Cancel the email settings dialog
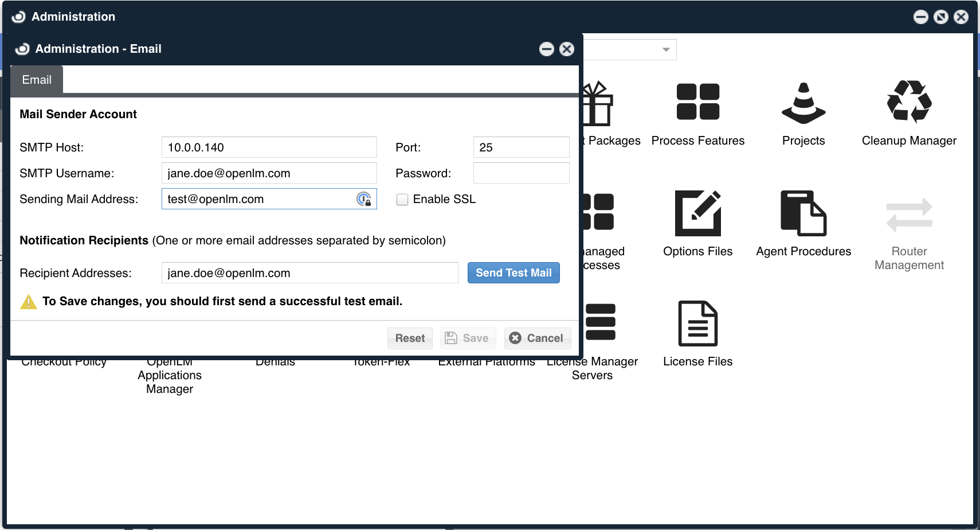This screenshot has width=980, height=530. [x=537, y=338]
